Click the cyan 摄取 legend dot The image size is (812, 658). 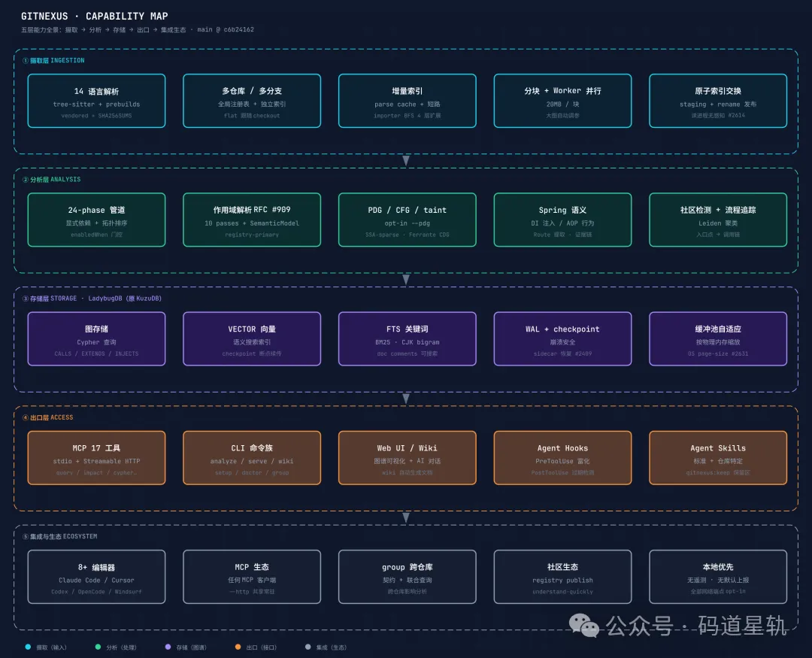(x=28, y=647)
